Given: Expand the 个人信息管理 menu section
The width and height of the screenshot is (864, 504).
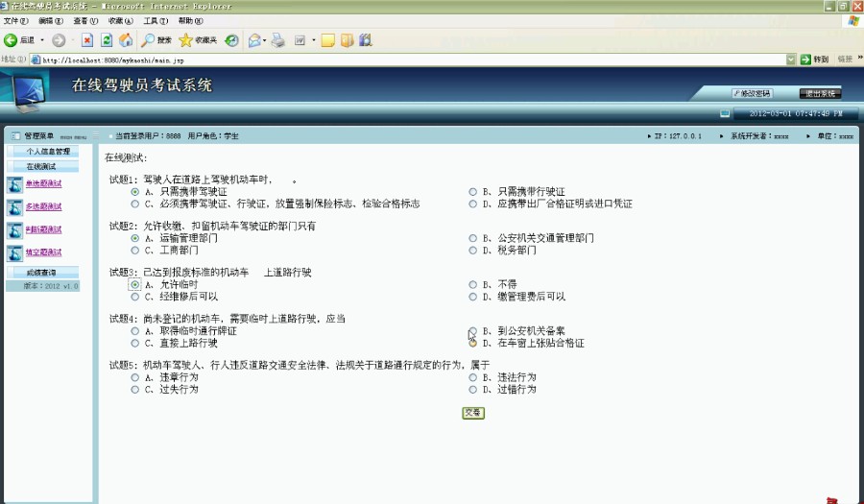Looking at the screenshot, I should click(x=48, y=152).
